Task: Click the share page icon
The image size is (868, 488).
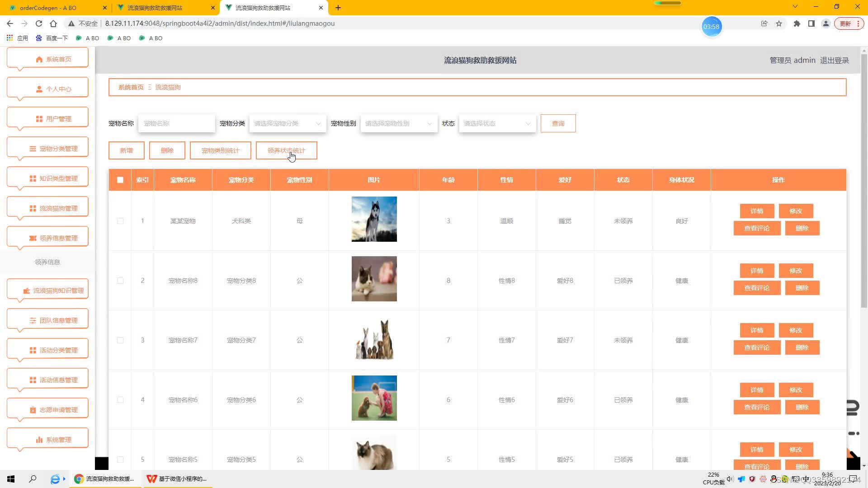Action: [764, 23]
